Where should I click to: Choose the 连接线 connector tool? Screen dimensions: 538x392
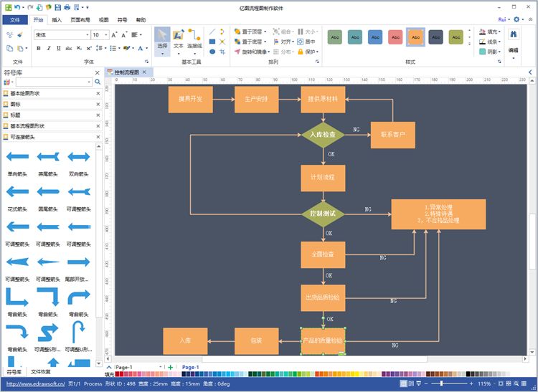194,39
